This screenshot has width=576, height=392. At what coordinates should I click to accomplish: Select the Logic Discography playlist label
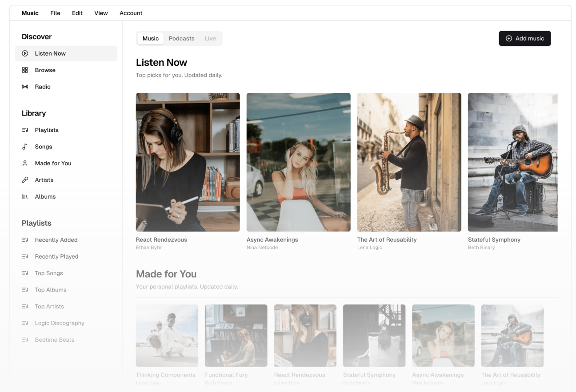(60, 324)
